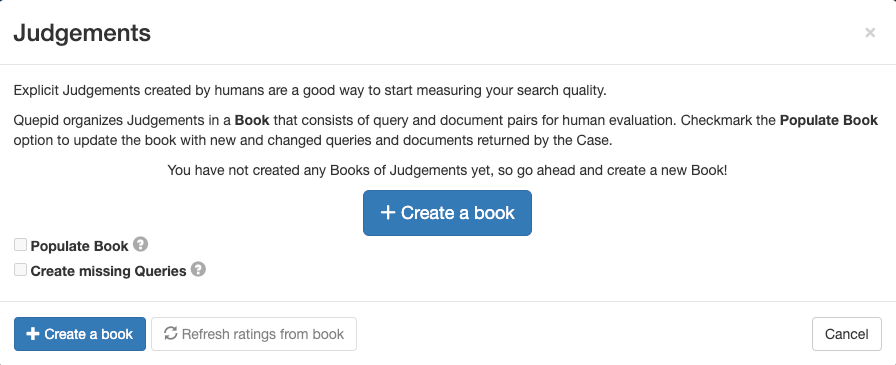Open the help icon next to Populate Book

(x=141, y=244)
